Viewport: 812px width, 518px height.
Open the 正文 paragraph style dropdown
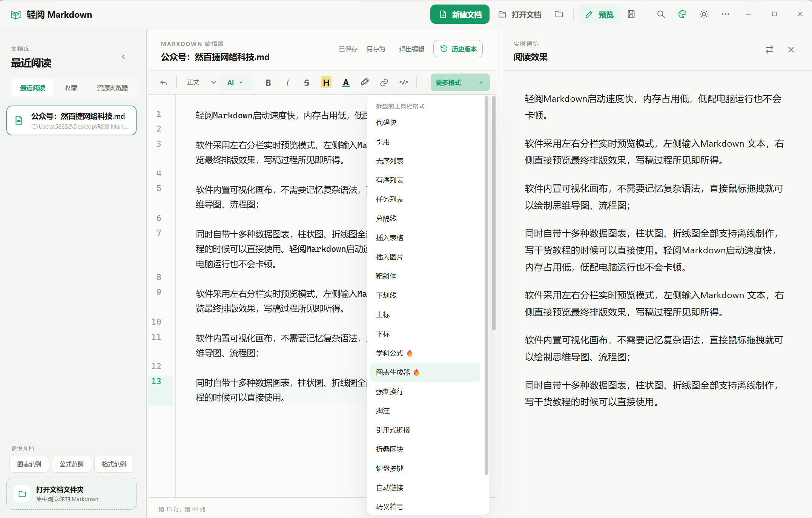[201, 83]
